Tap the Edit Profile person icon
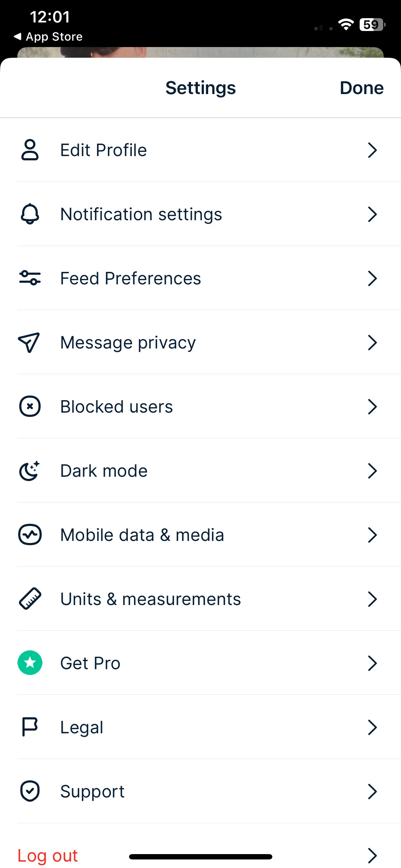401x868 pixels. [30, 150]
